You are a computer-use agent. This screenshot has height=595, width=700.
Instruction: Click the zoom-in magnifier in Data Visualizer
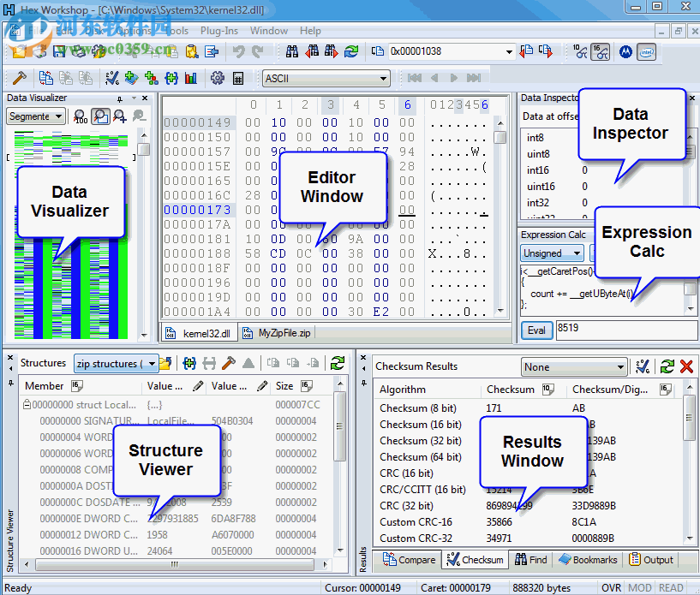pyautogui.click(x=119, y=116)
